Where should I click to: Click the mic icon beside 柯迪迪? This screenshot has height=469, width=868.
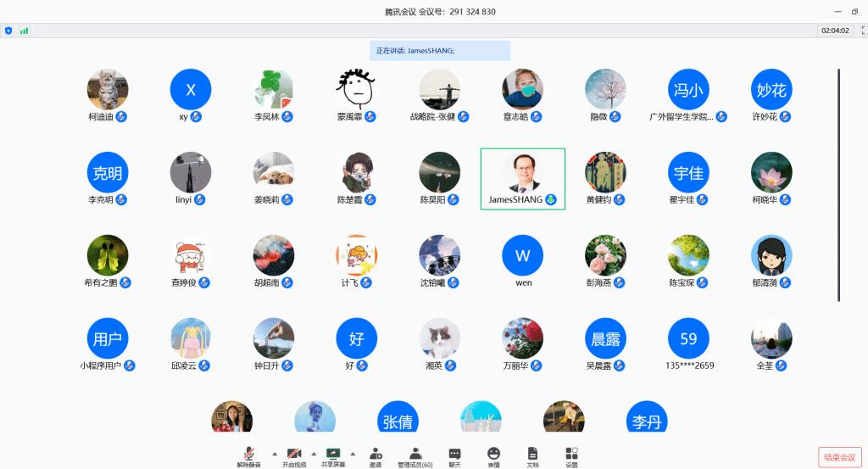pyautogui.click(x=121, y=116)
